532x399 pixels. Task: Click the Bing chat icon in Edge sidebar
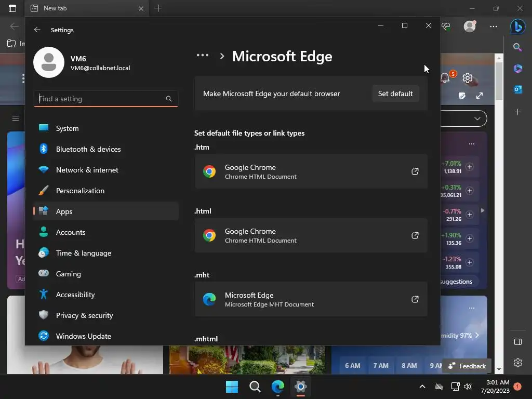518,26
